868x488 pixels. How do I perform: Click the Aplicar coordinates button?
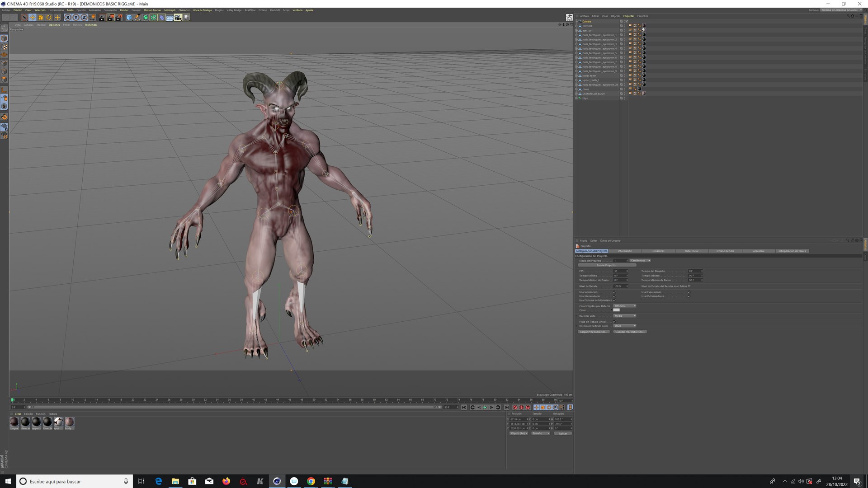(563, 433)
